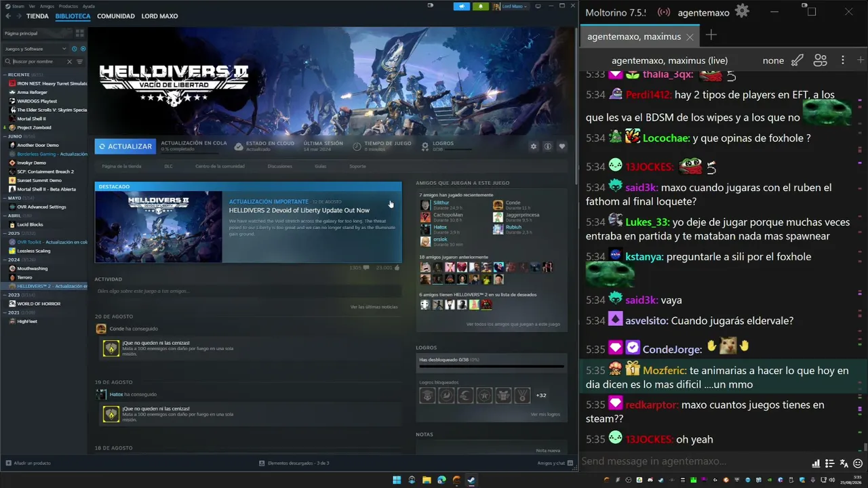
Task: Open Big Picture mode monitor icon
Action: pos(538,6)
